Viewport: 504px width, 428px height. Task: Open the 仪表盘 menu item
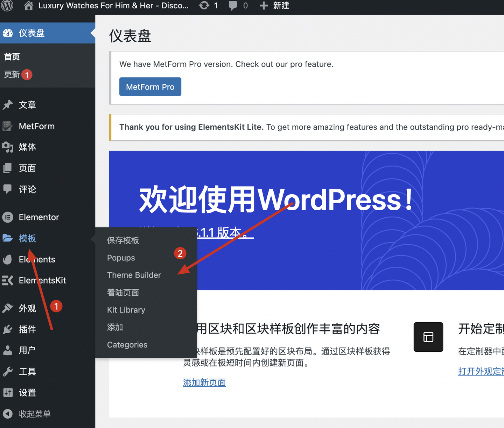(48, 33)
